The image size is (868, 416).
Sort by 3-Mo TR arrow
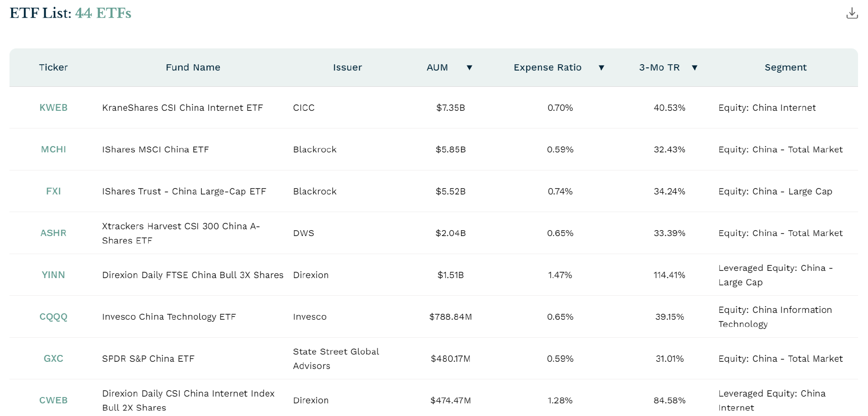click(695, 68)
